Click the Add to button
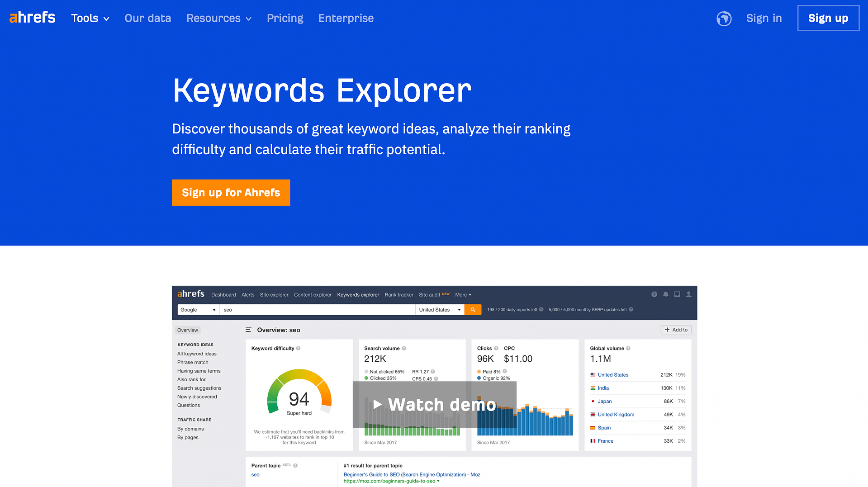Screen dimensions: 868x487 (x=676, y=330)
